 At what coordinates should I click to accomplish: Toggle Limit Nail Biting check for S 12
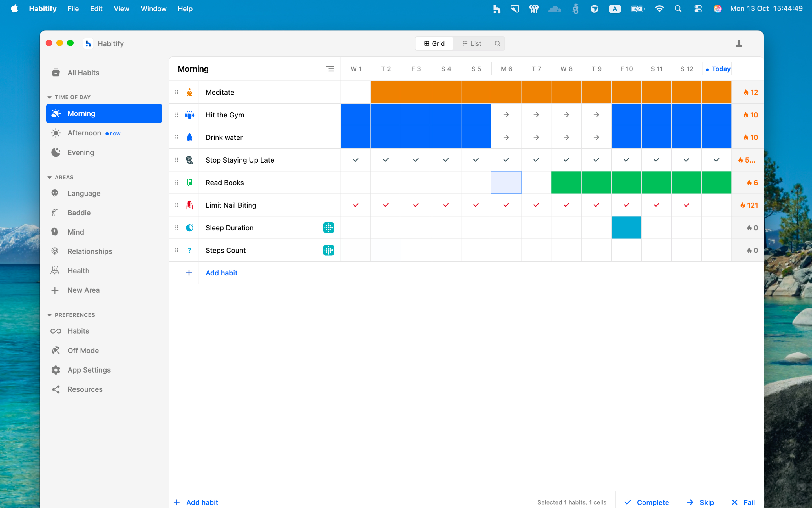[x=687, y=205]
